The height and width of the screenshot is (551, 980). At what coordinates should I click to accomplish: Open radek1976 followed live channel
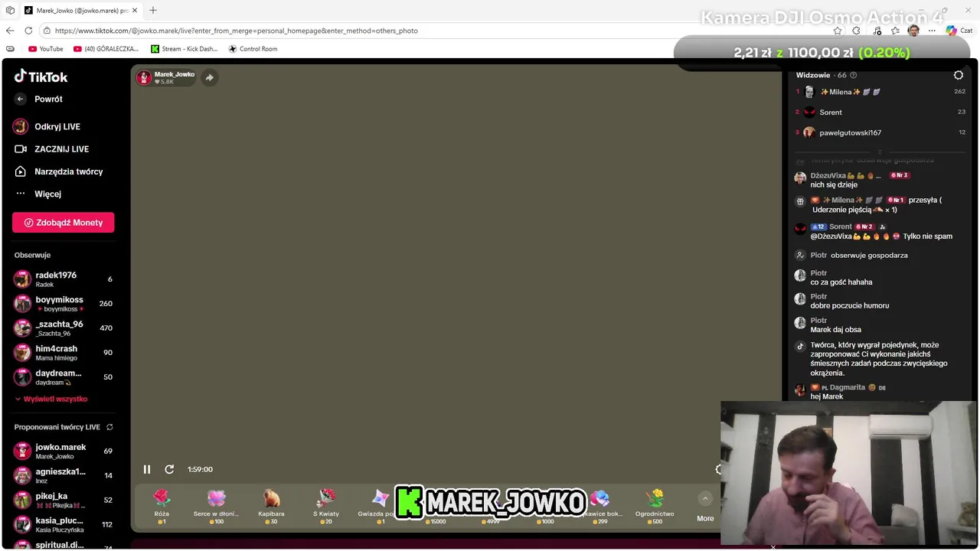64,279
